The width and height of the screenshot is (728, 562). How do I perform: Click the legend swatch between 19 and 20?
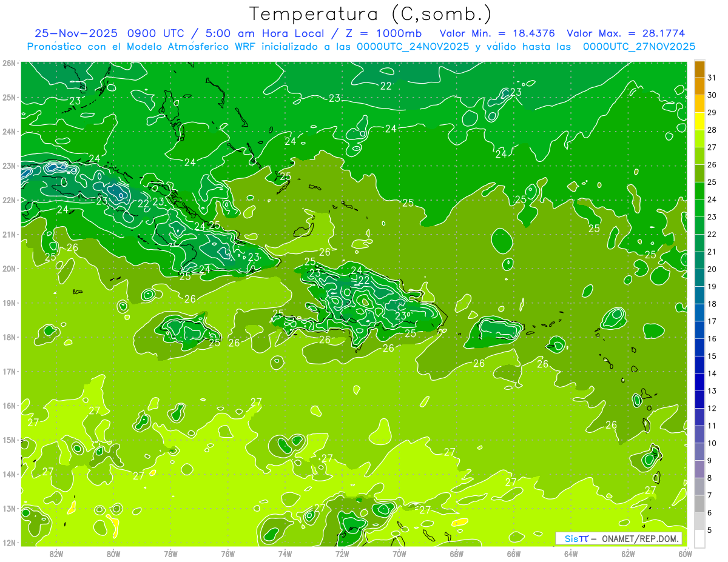pos(699,278)
